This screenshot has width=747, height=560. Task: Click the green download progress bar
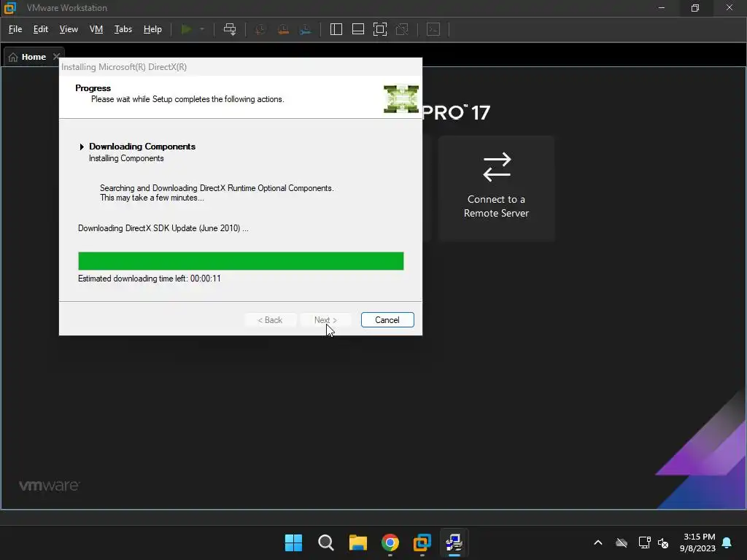tap(241, 261)
